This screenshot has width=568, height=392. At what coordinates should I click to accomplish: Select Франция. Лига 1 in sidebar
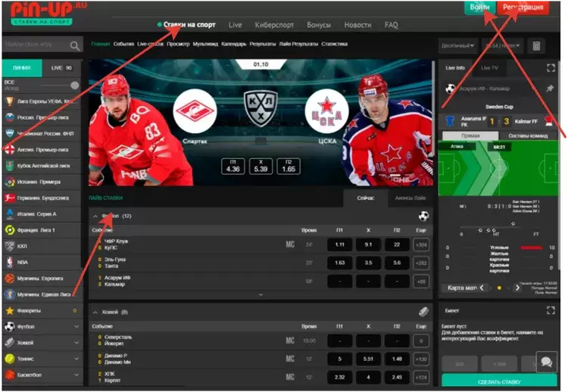click(x=42, y=230)
